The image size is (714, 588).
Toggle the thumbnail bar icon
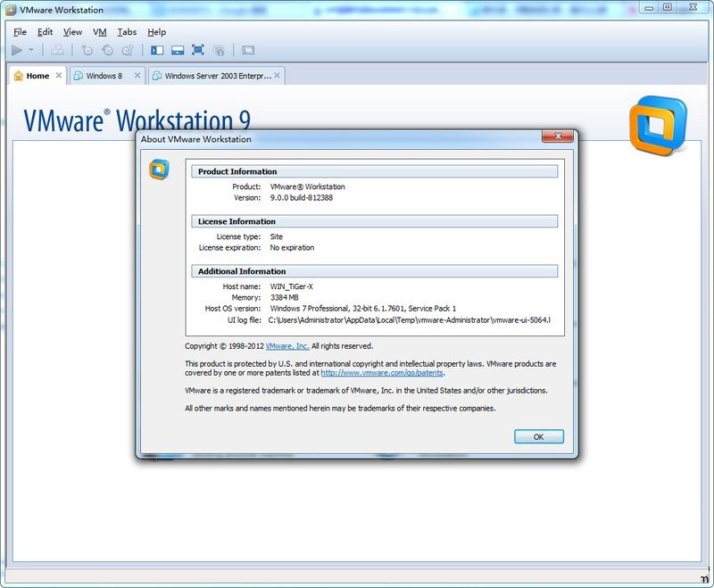click(178, 51)
